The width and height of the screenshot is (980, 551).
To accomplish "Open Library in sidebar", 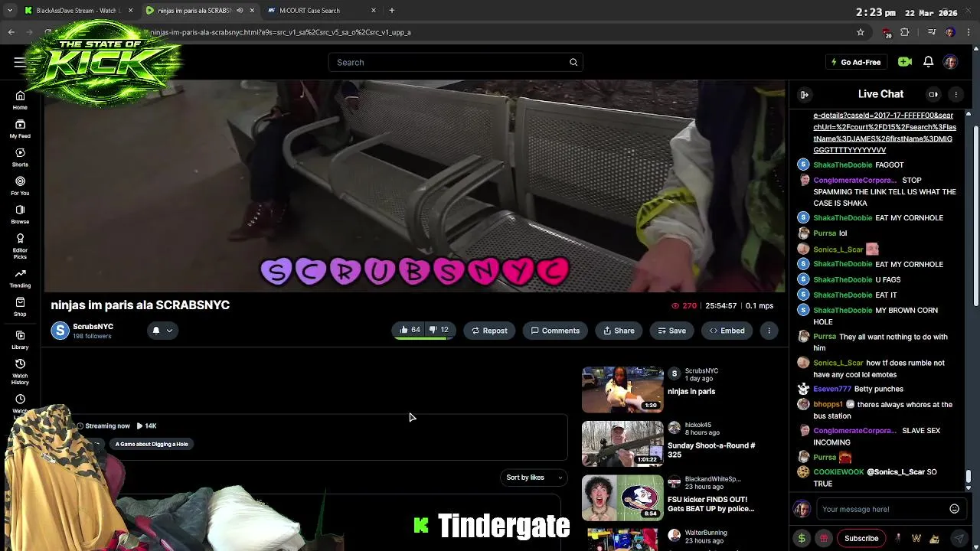I will (20, 340).
